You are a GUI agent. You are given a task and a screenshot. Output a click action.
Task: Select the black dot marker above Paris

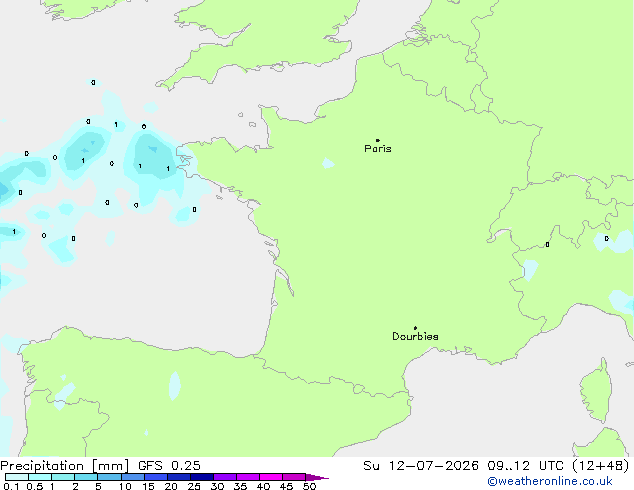[x=378, y=140]
